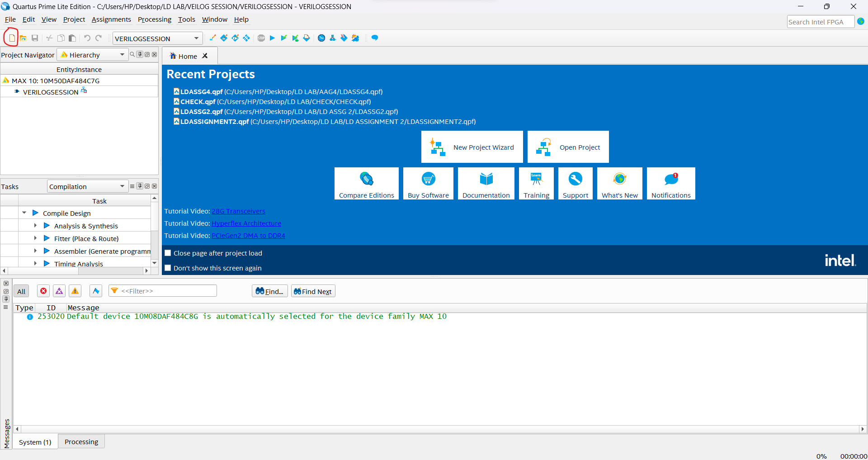Toggle the critical warning messages filter
Viewport: 868px width, 460px height.
pos(59,291)
